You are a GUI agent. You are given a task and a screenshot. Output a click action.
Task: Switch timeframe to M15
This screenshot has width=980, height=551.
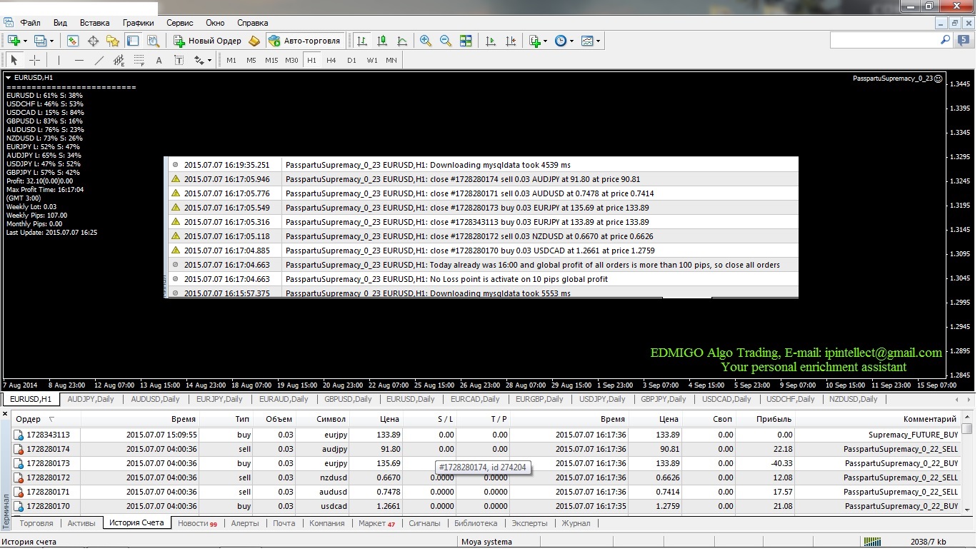click(271, 60)
